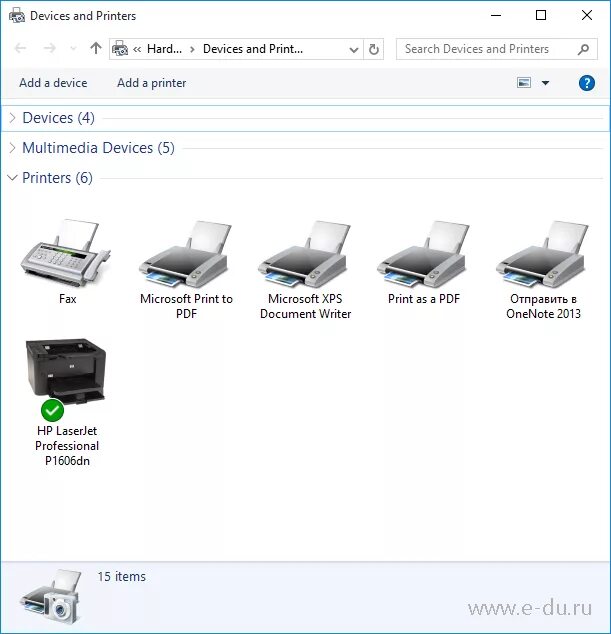Click the address bar location icon

pos(120,49)
